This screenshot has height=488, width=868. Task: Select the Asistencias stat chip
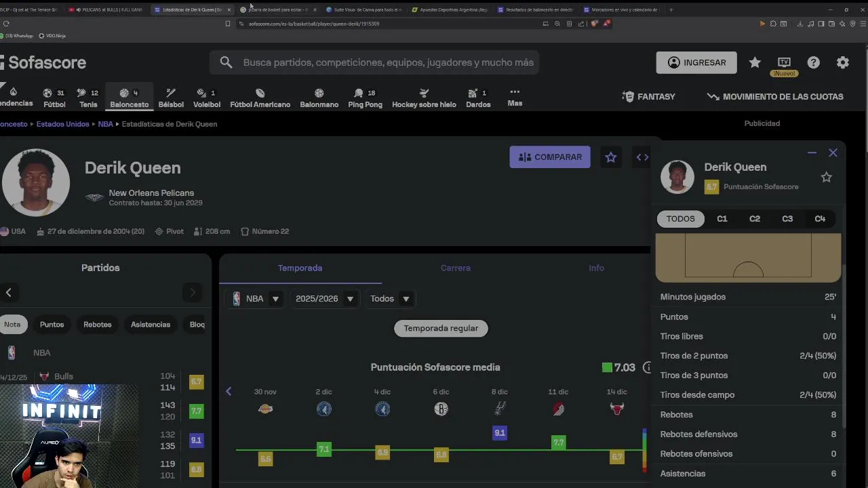(151, 325)
